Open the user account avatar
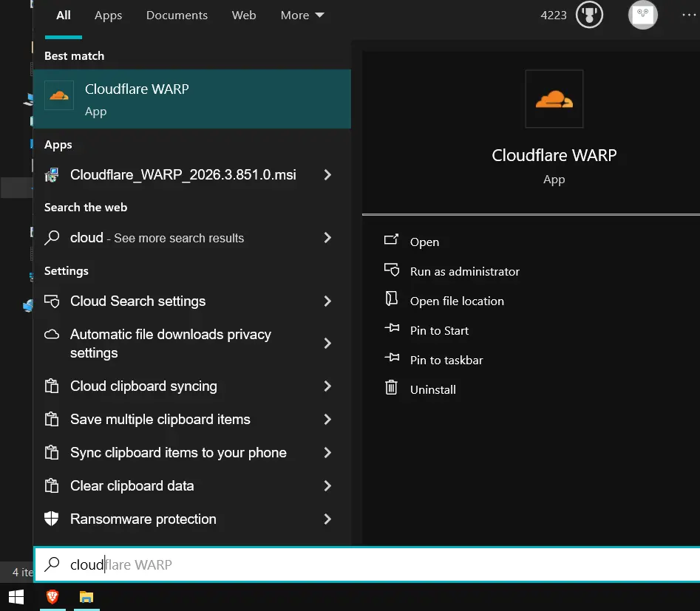 pyautogui.click(x=643, y=15)
